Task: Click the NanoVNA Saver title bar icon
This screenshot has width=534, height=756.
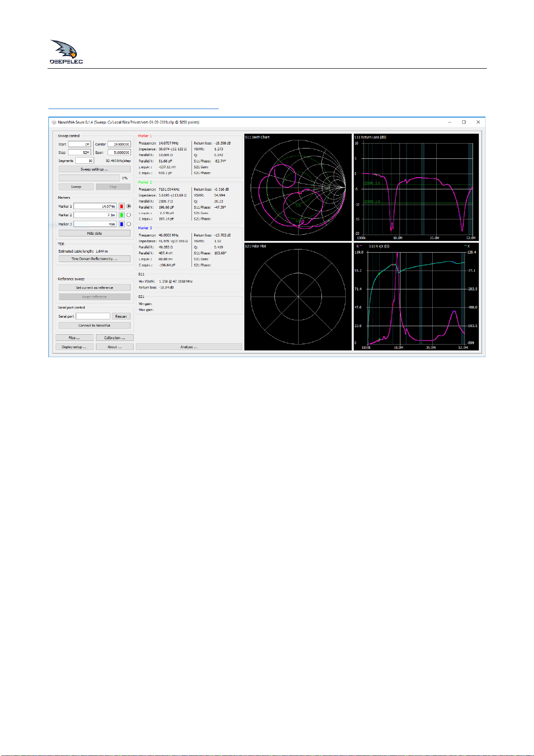Action: [54, 122]
